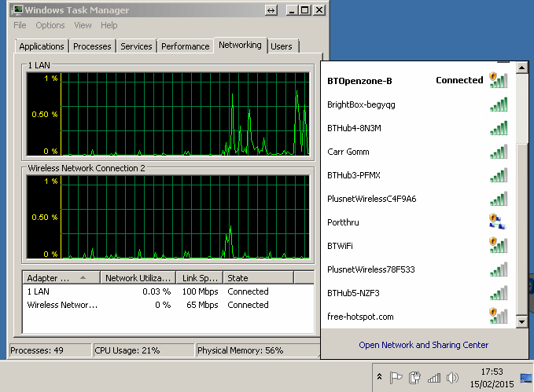
Task: Click BTHub3-PFMX signal bars icon
Action: [499, 175]
